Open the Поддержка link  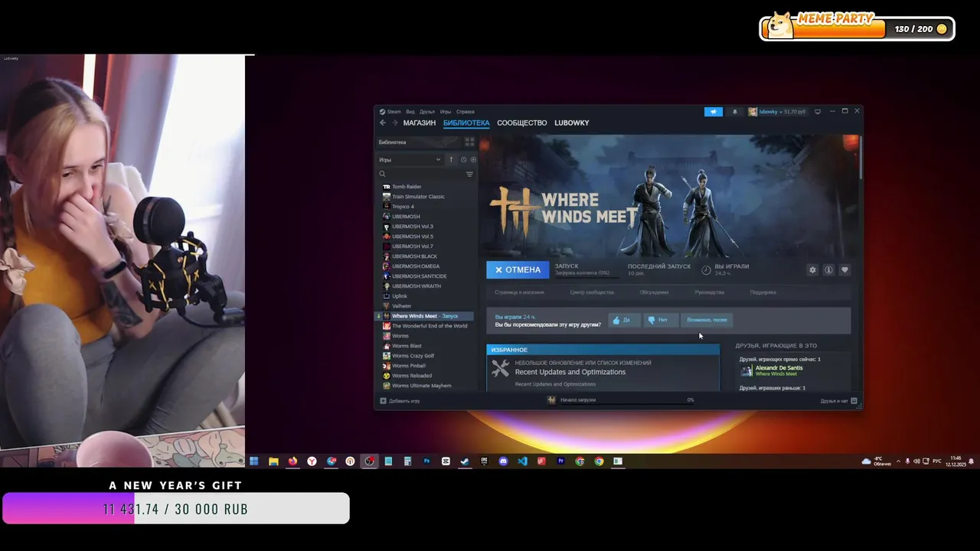tap(763, 292)
